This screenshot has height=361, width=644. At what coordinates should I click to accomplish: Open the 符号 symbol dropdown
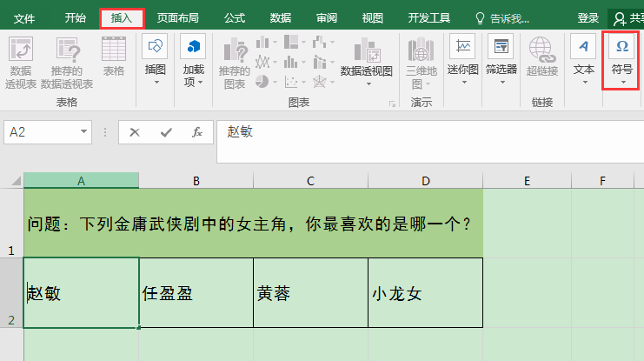[621, 60]
